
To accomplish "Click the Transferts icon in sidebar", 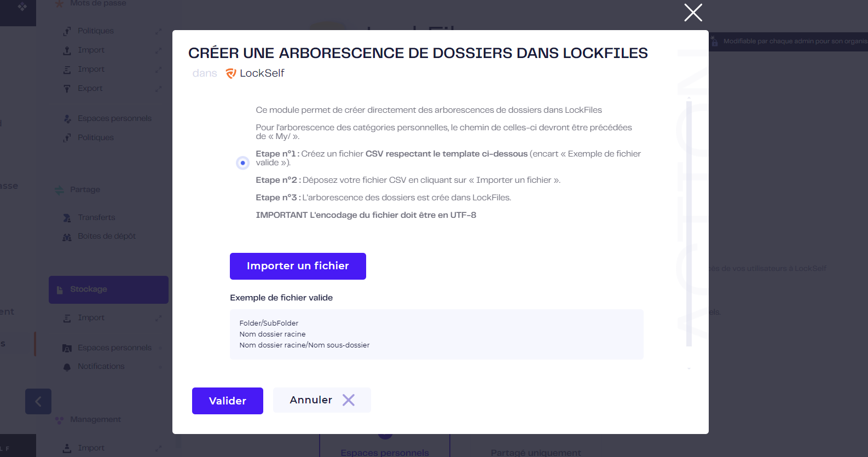I will (67, 218).
